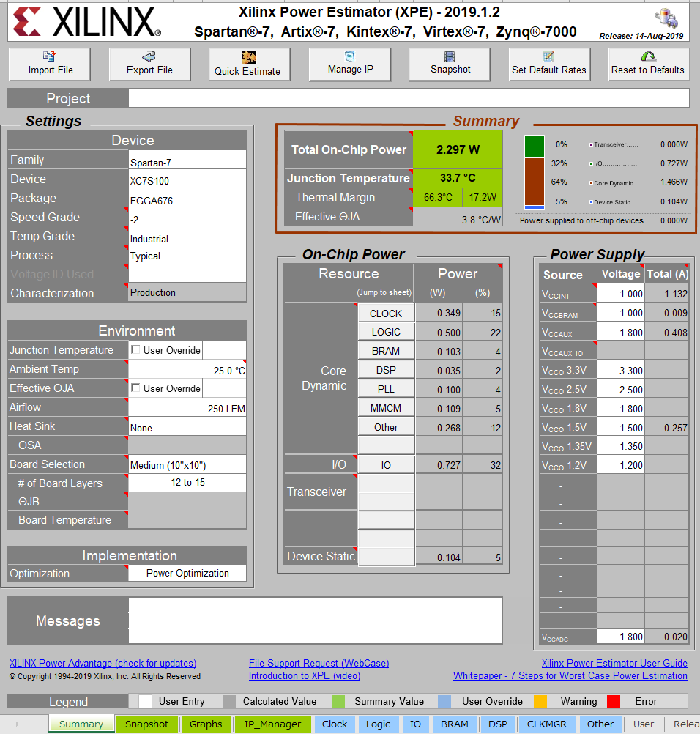Jump to the MMCM resource sheet
The image size is (700, 734).
coord(386,408)
